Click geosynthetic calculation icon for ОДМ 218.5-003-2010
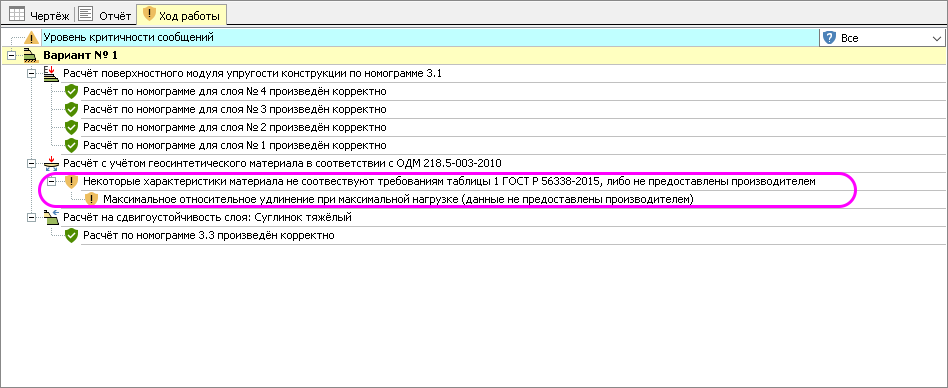948x388 pixels. point(51,164)
